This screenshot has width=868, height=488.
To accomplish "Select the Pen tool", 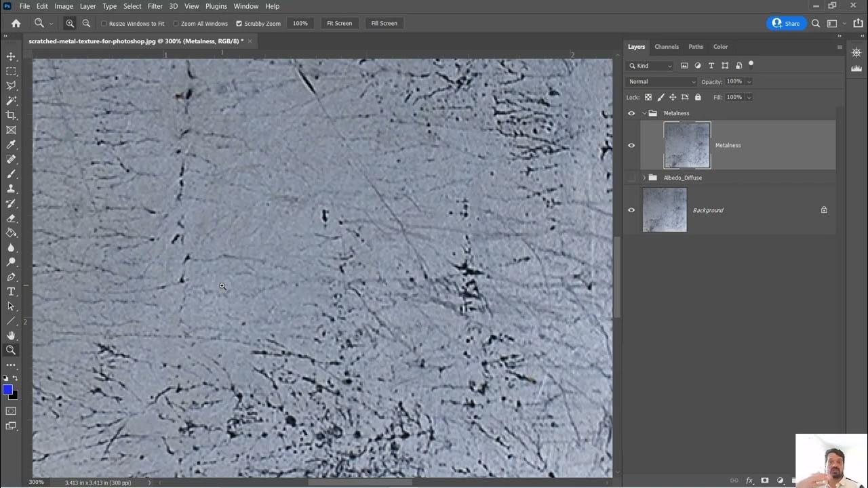I will tap(11, 277).
